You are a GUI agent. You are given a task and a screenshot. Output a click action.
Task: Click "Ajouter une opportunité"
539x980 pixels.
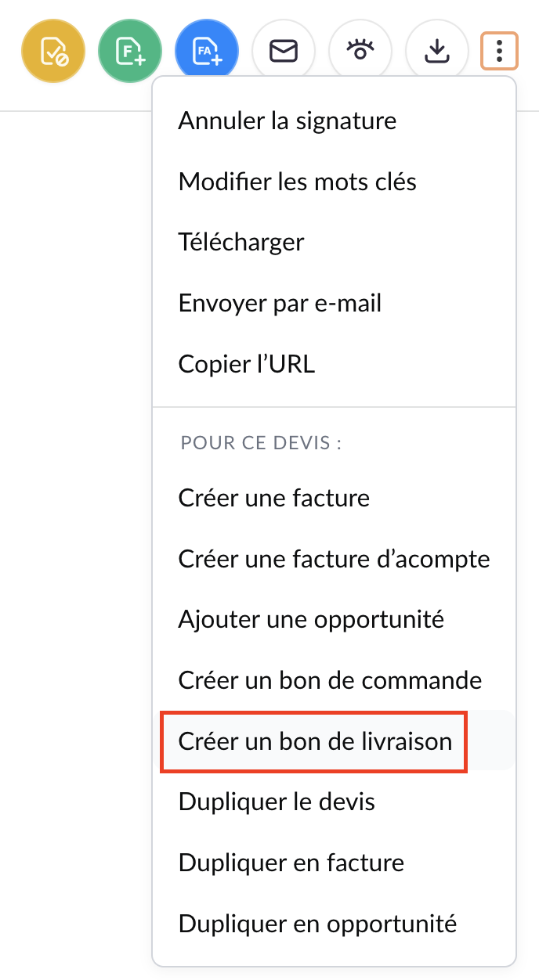click(x=312, y=619)
